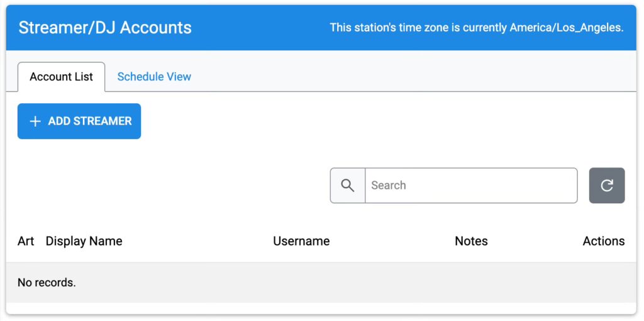Click the Art column header
The image size is (644, 321).
point(25,241)
